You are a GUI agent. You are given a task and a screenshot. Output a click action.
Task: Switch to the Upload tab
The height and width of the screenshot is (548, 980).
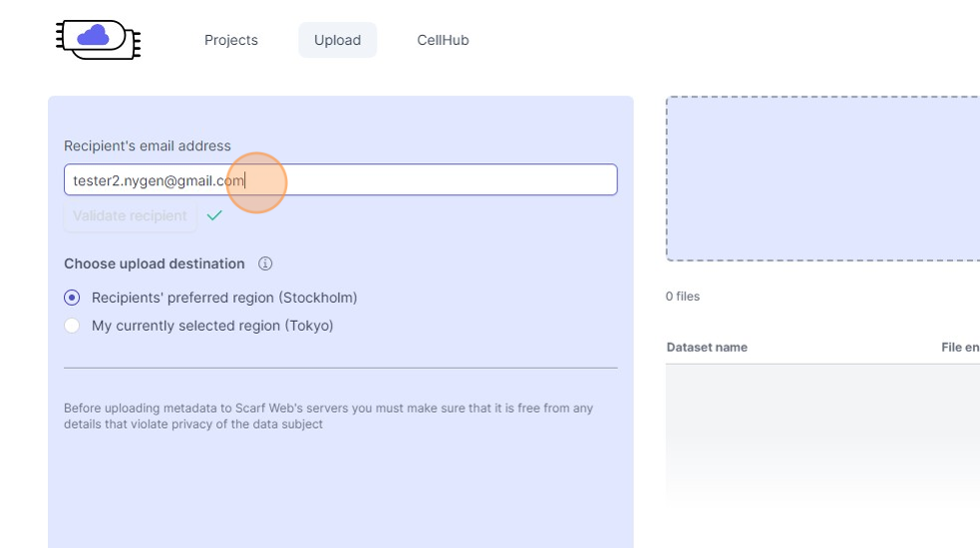pos(337,40)
